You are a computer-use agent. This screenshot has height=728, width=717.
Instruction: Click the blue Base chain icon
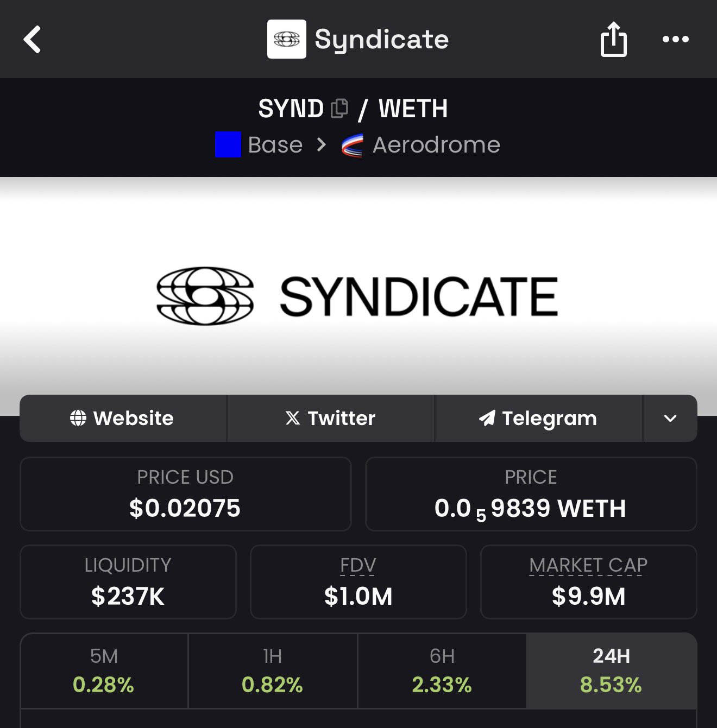coord(228,145)
